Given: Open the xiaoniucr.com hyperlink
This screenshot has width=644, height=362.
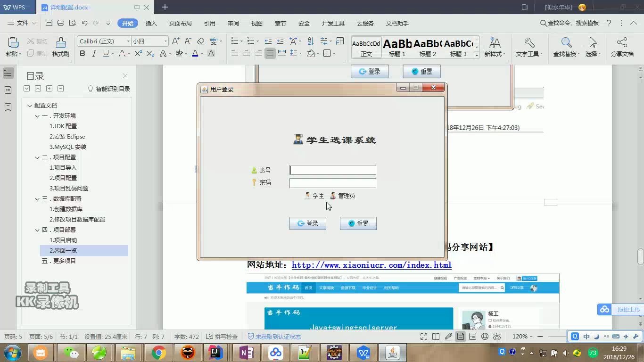Looking at the screenshot, I should tap(372, 265).
